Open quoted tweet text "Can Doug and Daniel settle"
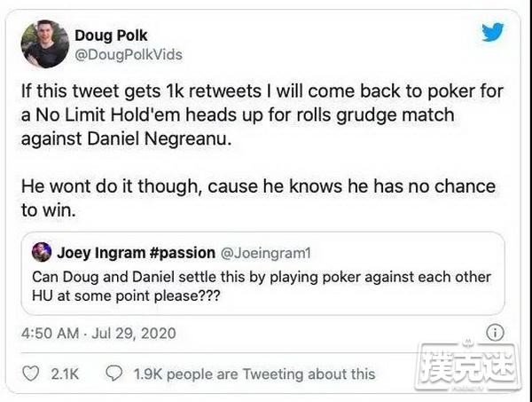Viewport: 532px width, 402px height. (x=266, y=277)
